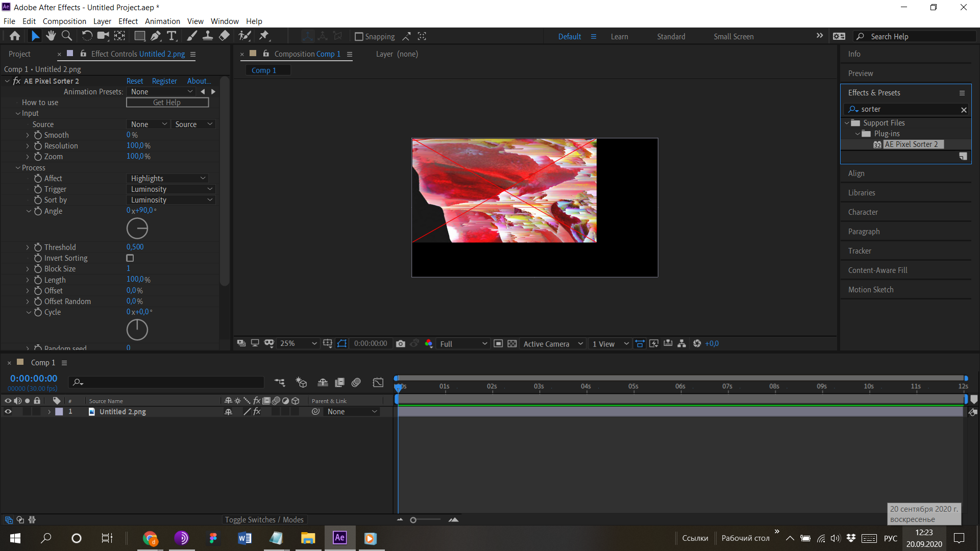Switch to the Project panel tab

point(19,54)
